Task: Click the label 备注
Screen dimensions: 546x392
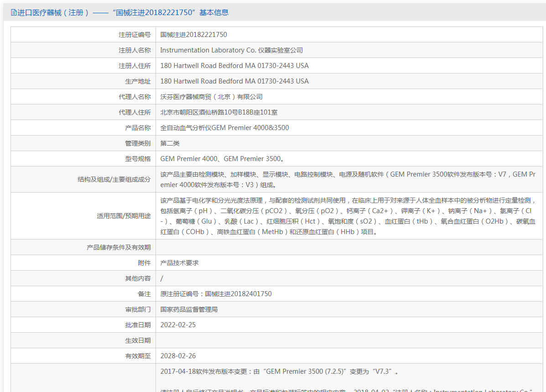Action: (144, 294)
